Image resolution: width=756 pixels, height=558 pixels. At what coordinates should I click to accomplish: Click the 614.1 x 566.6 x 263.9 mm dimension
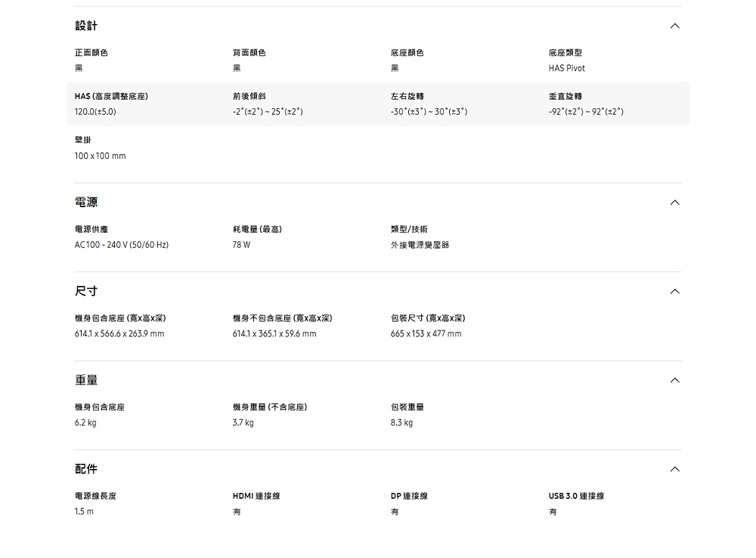[x=119, y=333]
